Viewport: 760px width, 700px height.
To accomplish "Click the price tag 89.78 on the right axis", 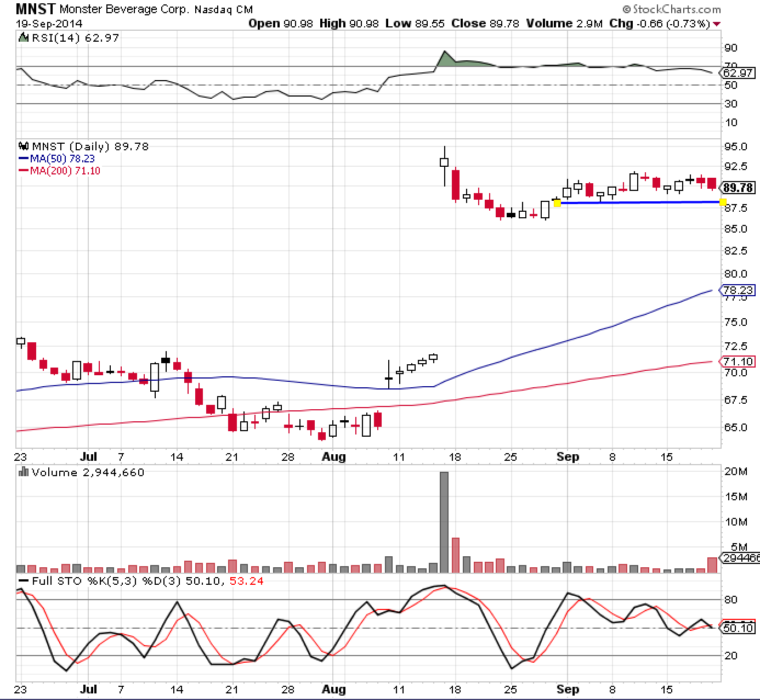I will pos(739,188).
